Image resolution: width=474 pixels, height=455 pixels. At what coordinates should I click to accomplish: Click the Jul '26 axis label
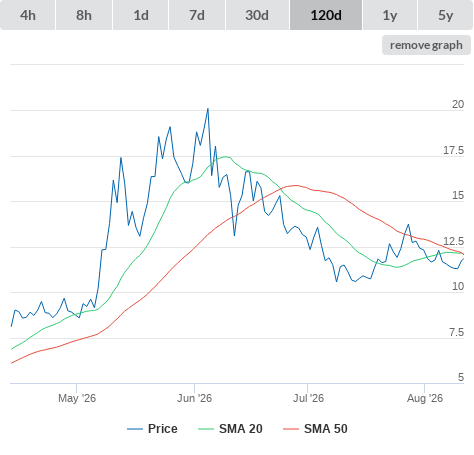tap(308, 398)
